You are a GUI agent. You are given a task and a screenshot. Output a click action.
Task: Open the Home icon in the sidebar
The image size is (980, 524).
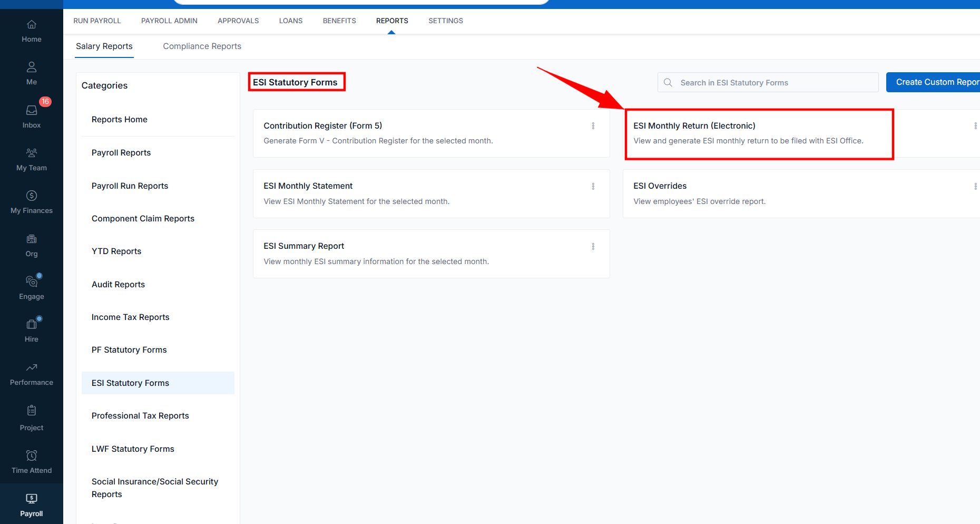tap(31, 30)
